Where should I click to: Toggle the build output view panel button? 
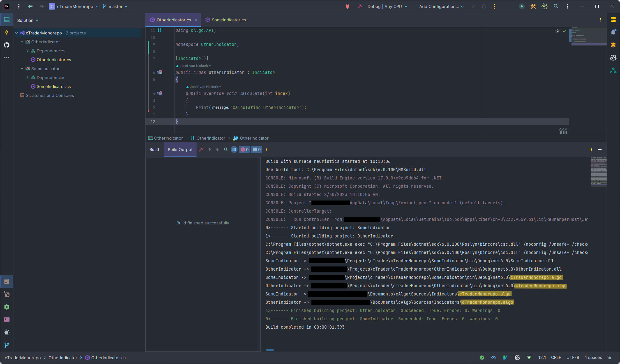click(234, 149)
